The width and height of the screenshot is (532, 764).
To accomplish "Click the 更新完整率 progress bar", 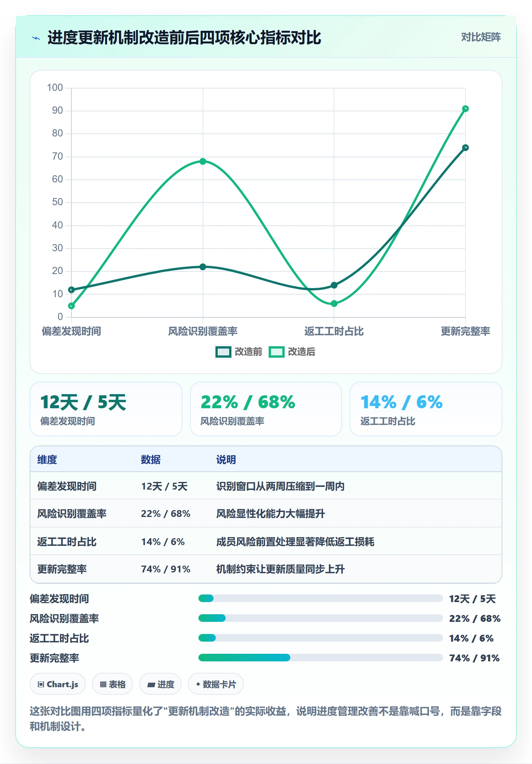I will (320, 658).
